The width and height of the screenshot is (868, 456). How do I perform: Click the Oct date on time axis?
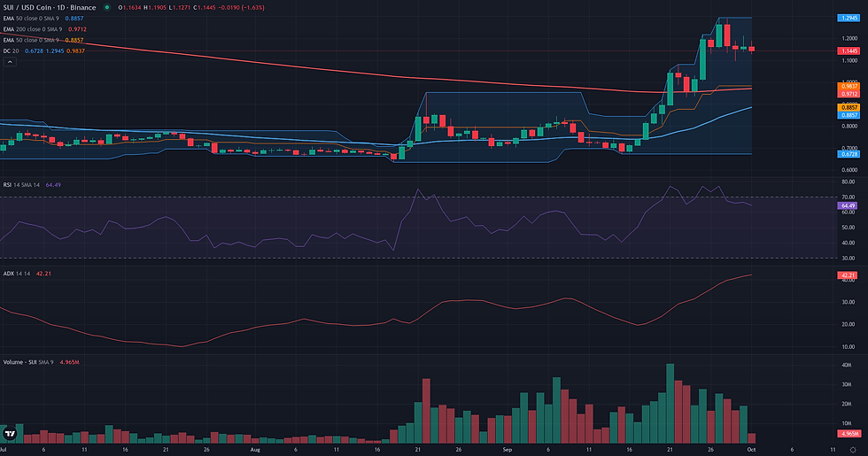(x=751, y=450)
